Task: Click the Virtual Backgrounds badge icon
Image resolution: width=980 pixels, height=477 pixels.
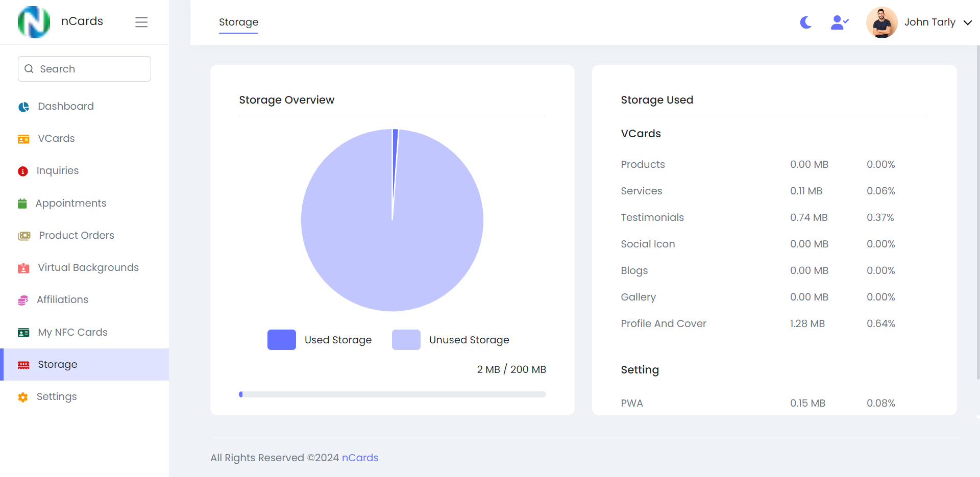Action: tap(23, 268)
